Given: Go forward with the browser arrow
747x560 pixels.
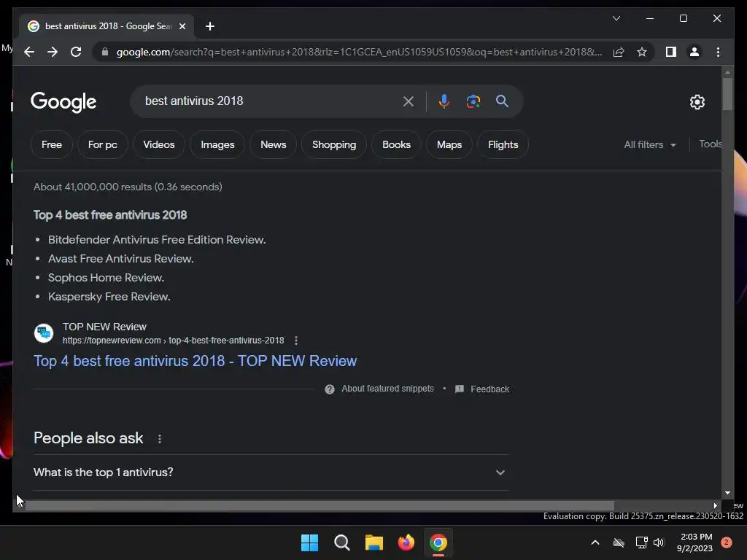Looking at the screenshot, I should click(x=53, y=52).
